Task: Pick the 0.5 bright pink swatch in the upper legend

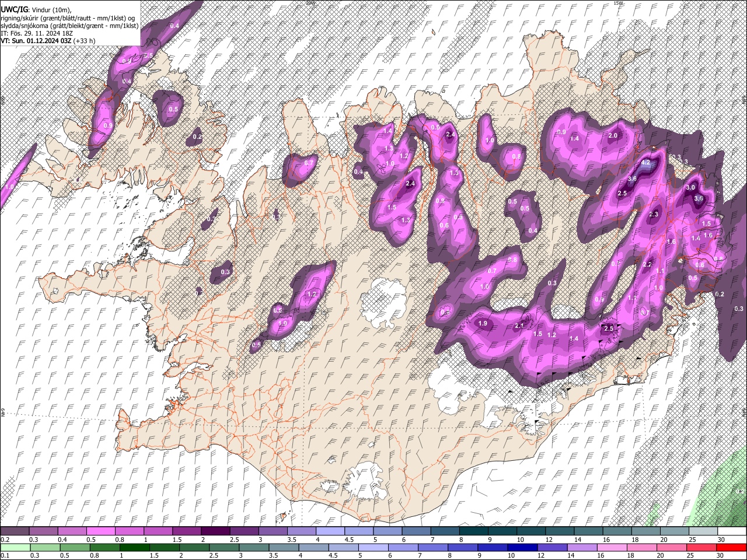Action: click(x=100, y=531)
